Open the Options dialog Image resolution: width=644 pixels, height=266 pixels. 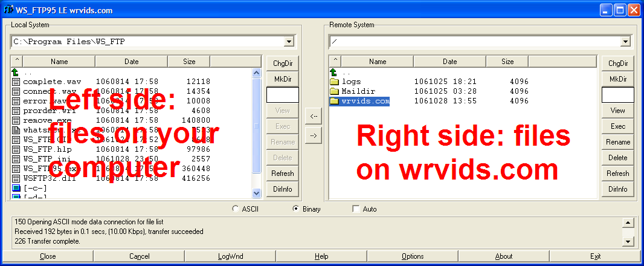(x=413, y=256)
